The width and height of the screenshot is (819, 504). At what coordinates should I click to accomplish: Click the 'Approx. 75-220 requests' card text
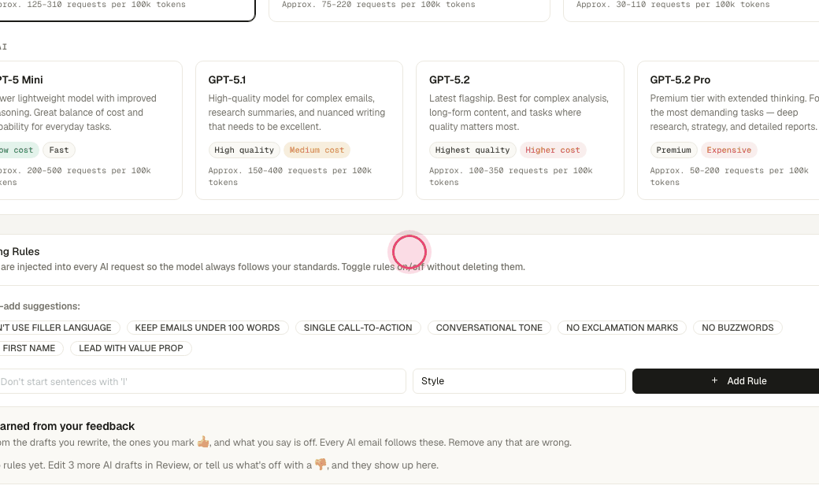click(x=379, y=4)
